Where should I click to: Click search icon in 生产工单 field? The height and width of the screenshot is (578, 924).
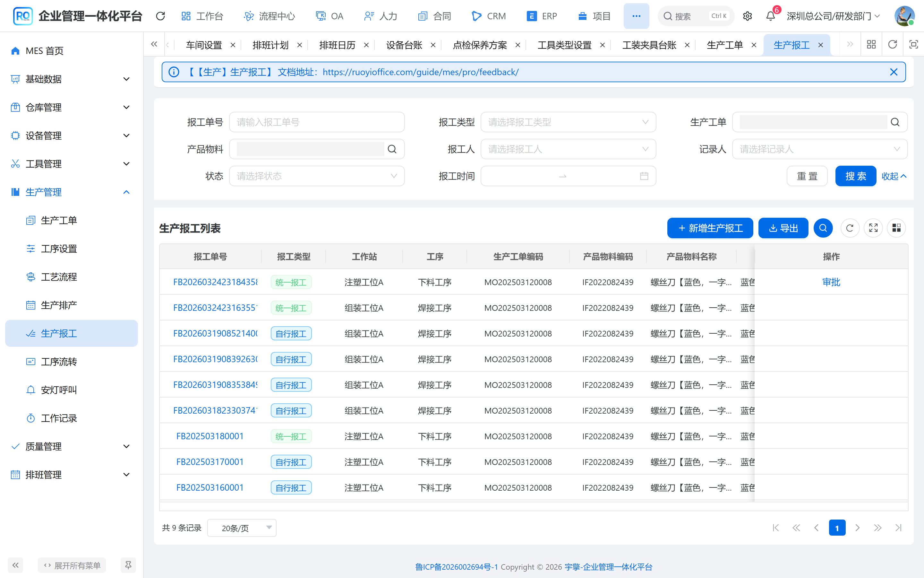point(895,122)
